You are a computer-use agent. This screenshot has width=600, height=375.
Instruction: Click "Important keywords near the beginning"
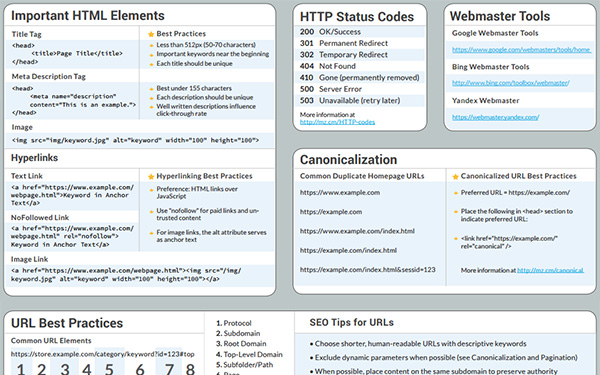[212, 54]
